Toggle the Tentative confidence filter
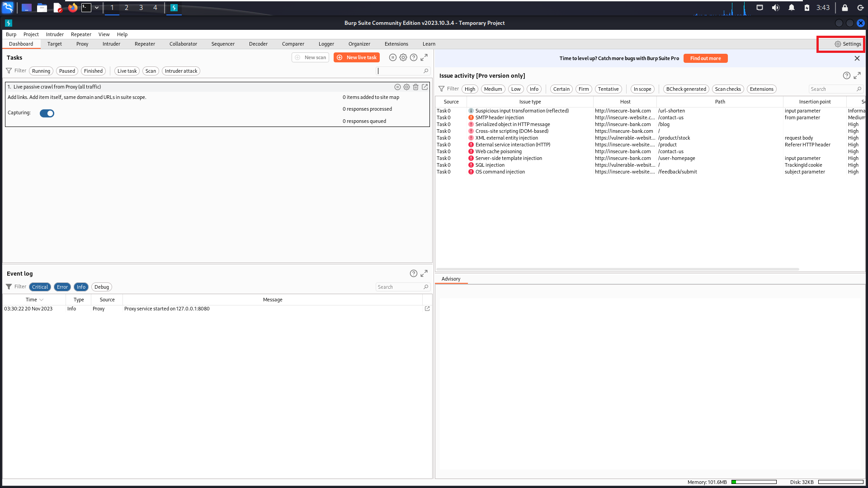Screen dimensions: 868x488 pyautogui.click(x=608, y=89)
